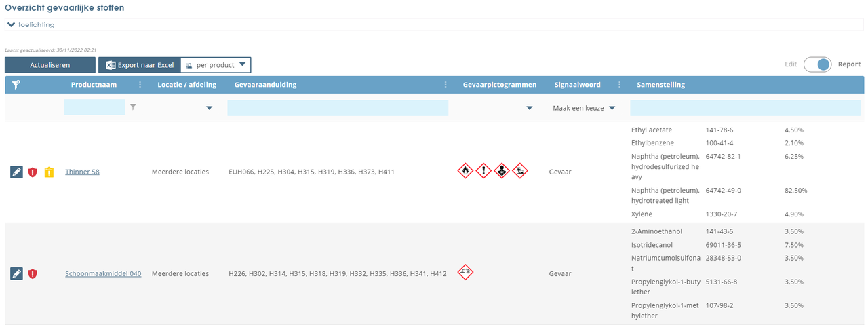Click the yellow clipboard icon for Thinner 58

pos(48,172)
